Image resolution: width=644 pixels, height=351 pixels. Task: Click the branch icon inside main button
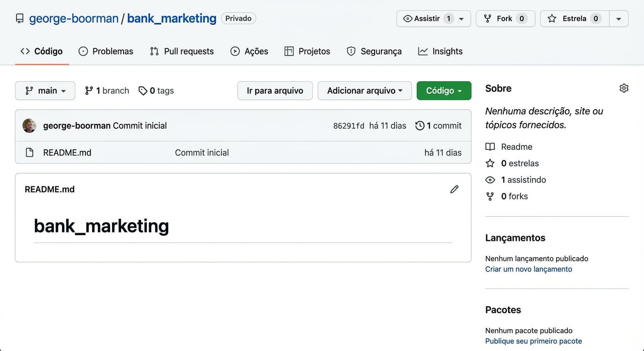(x=29, y=90)
